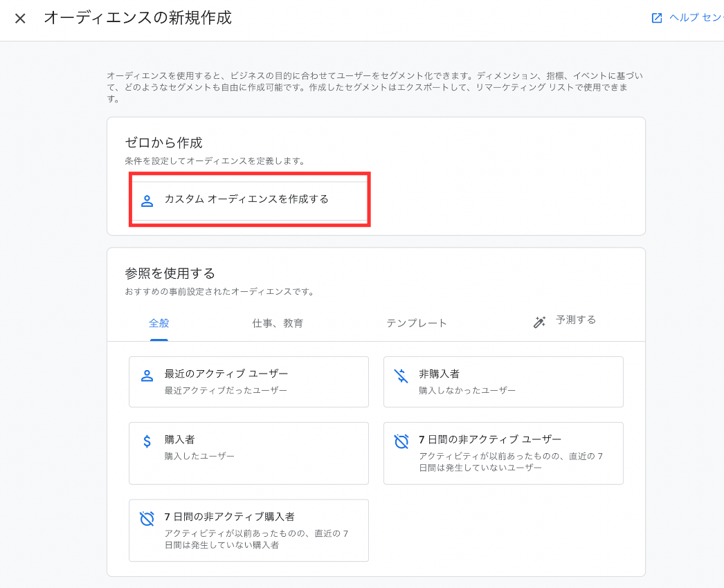Click the 購入しなかったユーザー description text
This screenshot has width=724, height=588.
click(467, 390)
